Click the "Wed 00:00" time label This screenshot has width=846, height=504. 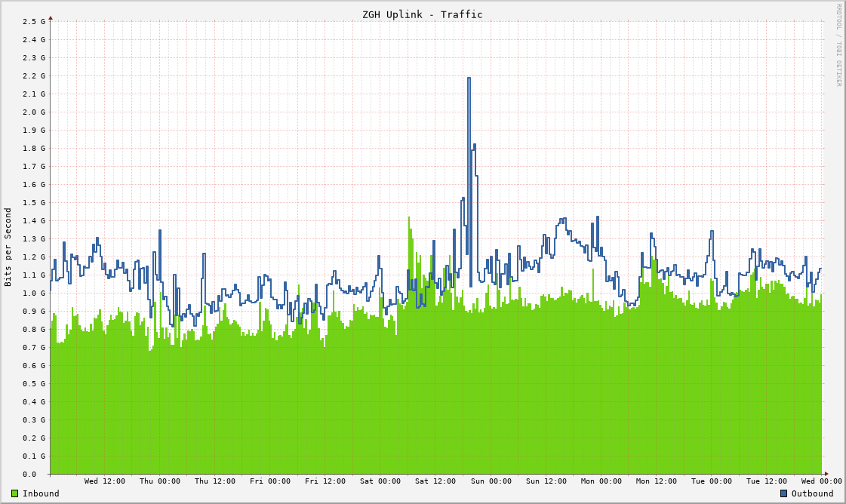click(x=821, y=481)
